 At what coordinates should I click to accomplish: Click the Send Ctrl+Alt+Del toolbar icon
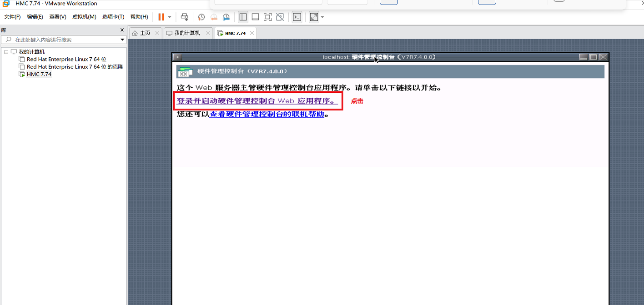pos(185,17)
